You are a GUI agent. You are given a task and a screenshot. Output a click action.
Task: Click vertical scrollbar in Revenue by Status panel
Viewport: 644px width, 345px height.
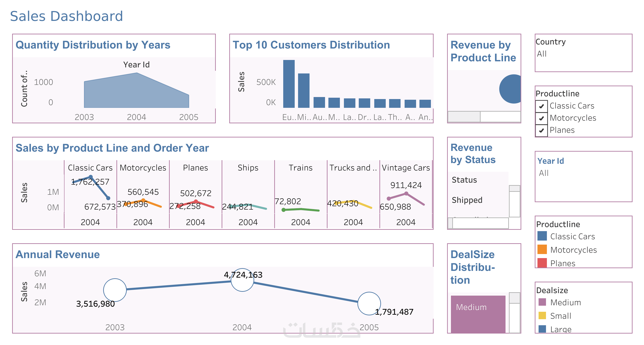coord(515,188)
